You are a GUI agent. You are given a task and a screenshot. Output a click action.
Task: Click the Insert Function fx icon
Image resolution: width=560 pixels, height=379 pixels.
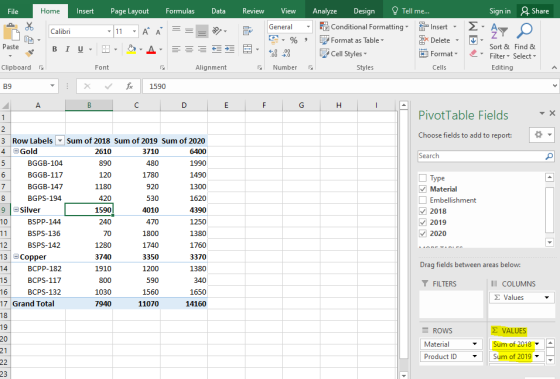click(129, 86)
